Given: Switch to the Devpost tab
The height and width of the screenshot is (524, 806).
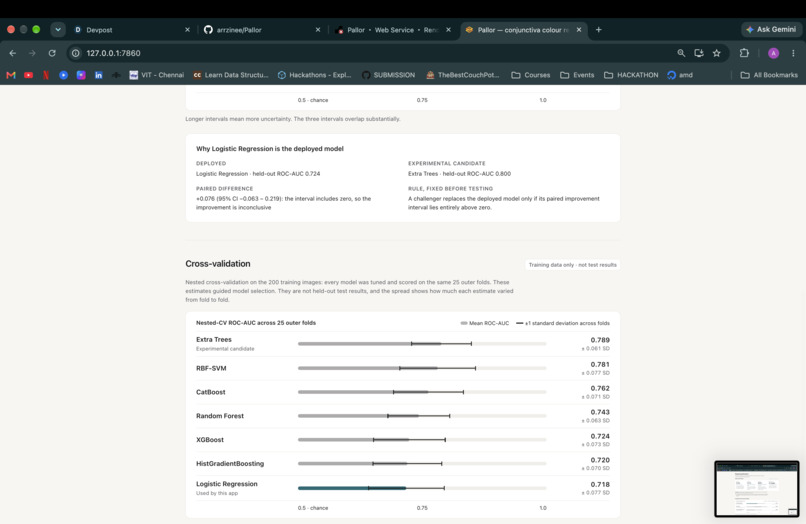Looking at the screenshot, I should [x=132, y=30].
